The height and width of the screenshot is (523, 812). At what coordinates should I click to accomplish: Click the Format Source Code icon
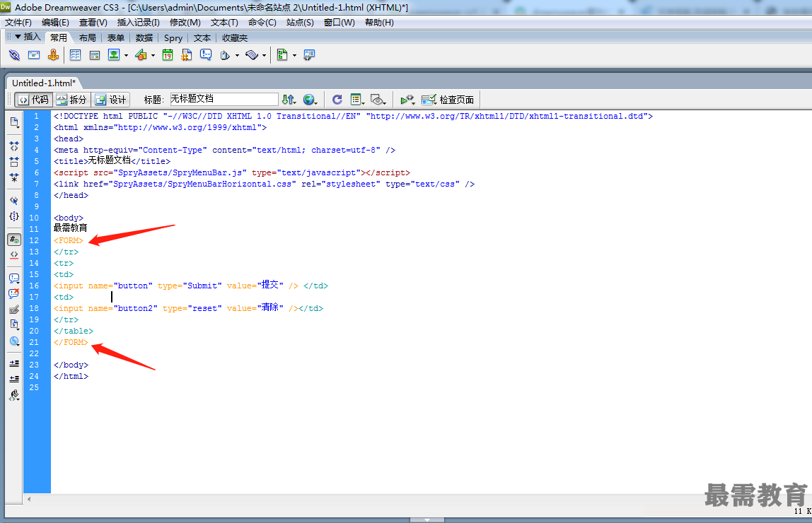pyautogui.click(x=14, y=395)
